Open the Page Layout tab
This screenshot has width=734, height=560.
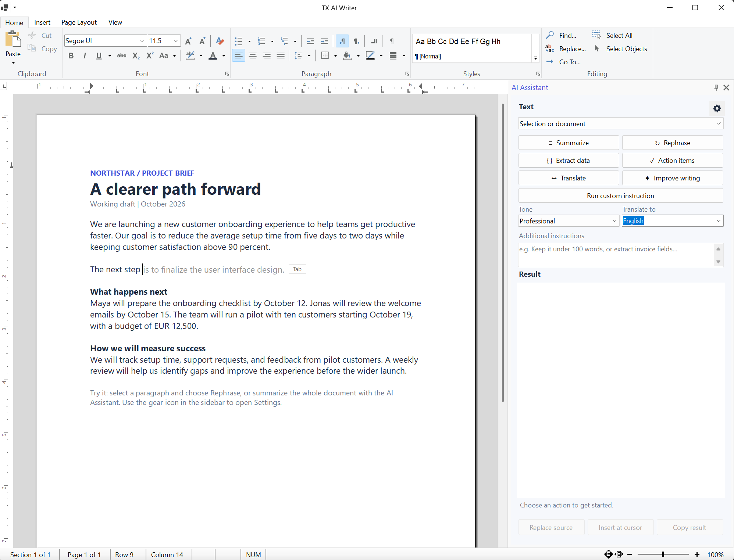click(x=79, y=22)
